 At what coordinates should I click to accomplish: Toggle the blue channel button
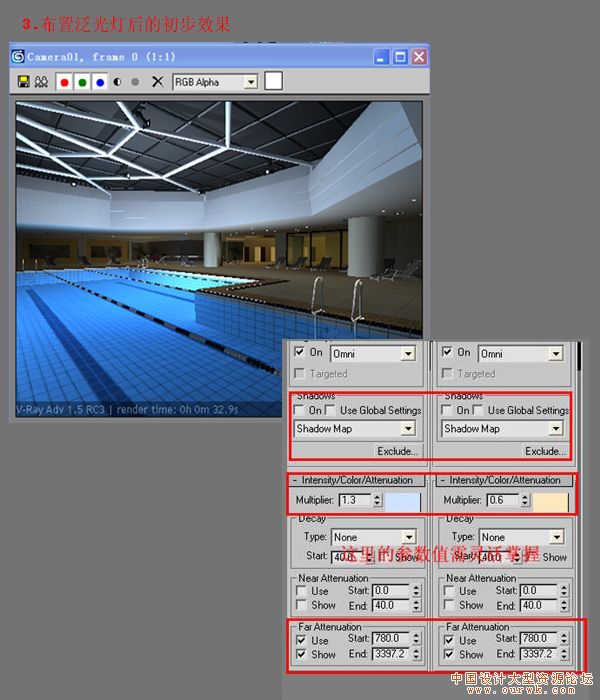click(100, 82)
